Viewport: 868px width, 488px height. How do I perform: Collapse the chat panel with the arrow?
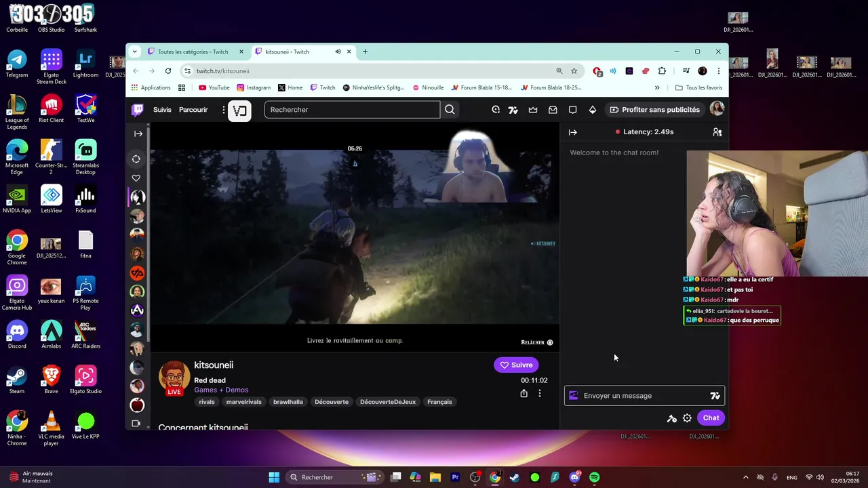pyautogui.click(x=572, y=132)
